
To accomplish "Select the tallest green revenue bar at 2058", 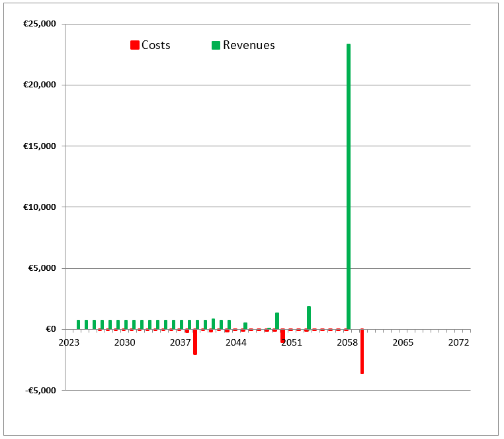I will coord(349,187).
